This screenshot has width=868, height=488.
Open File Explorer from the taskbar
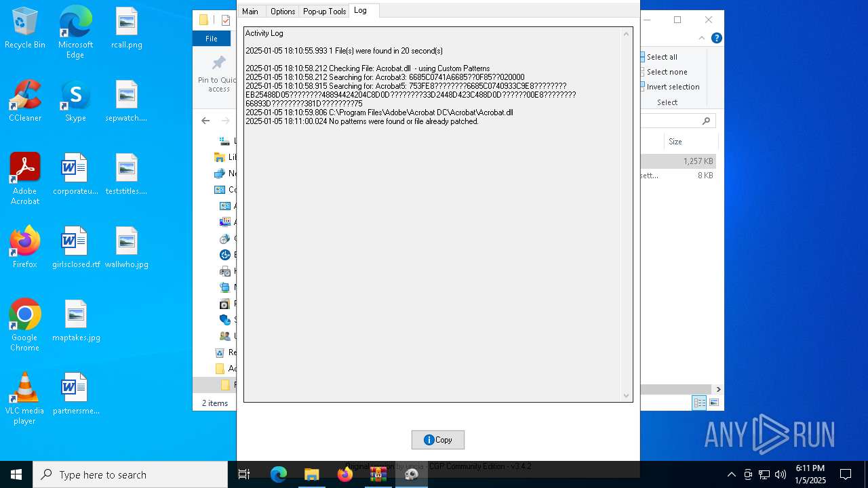[x=312, y=474]
